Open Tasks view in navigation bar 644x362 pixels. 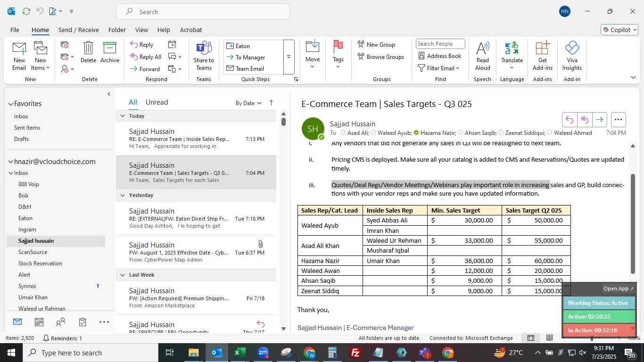point(83,322)
